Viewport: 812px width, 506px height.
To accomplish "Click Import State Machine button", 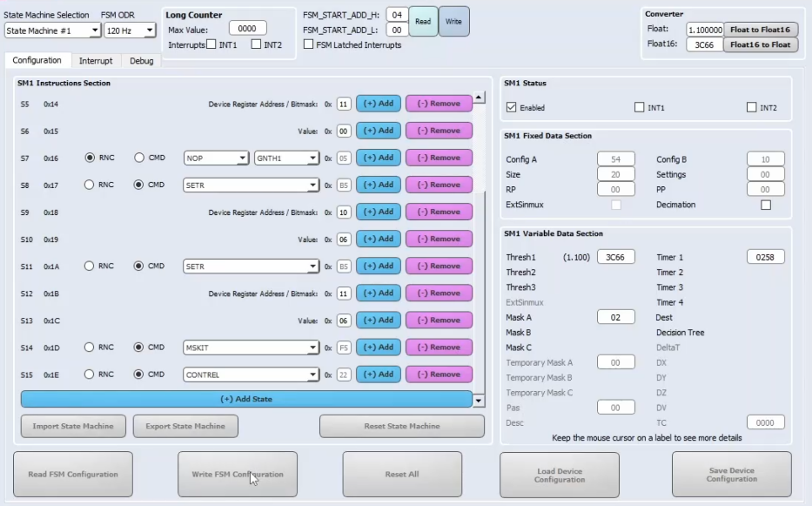I will tap(73, 426).
